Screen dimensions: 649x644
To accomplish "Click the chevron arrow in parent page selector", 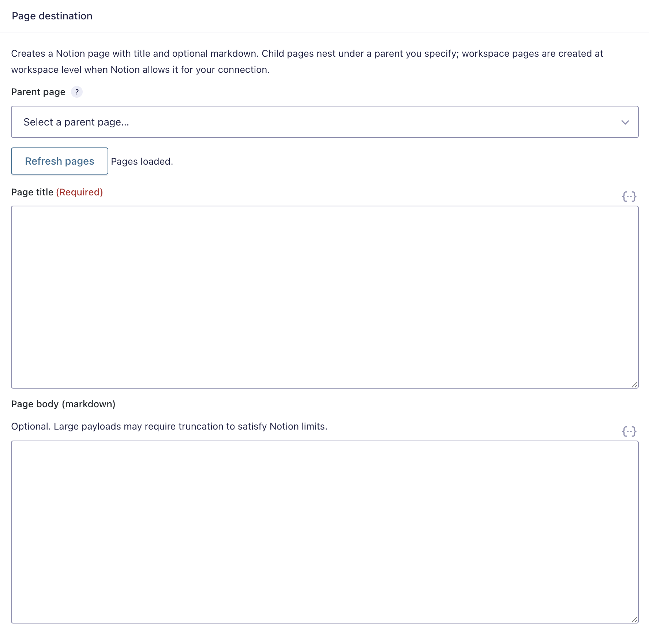I will pyautogui.click(x=625, y=122).
